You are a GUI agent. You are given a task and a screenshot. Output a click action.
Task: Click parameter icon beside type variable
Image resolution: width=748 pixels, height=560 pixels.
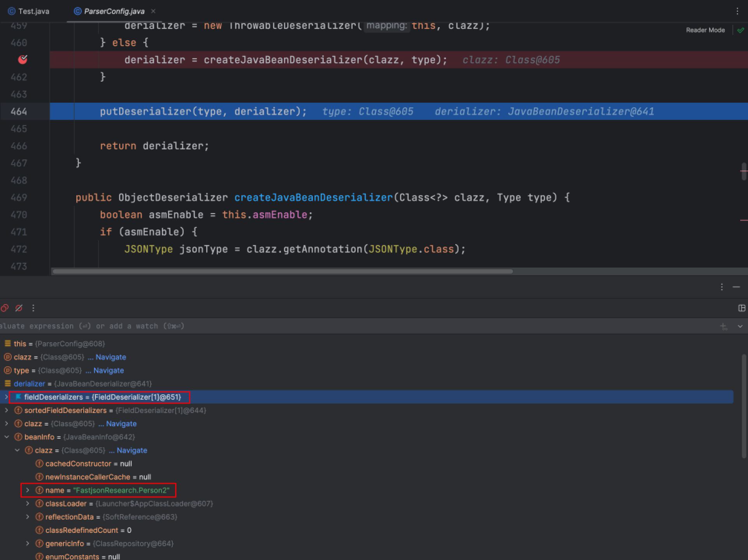coord(7,370)
